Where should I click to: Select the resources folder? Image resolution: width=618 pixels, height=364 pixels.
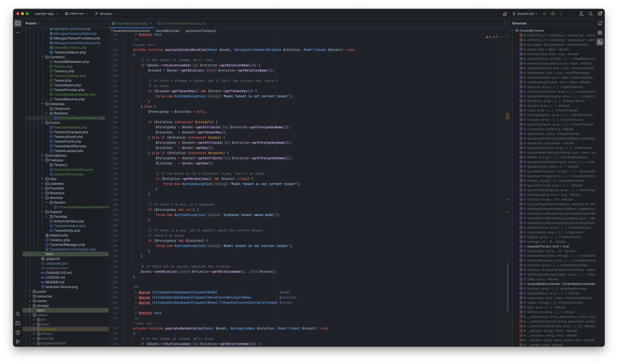(41, 296)
